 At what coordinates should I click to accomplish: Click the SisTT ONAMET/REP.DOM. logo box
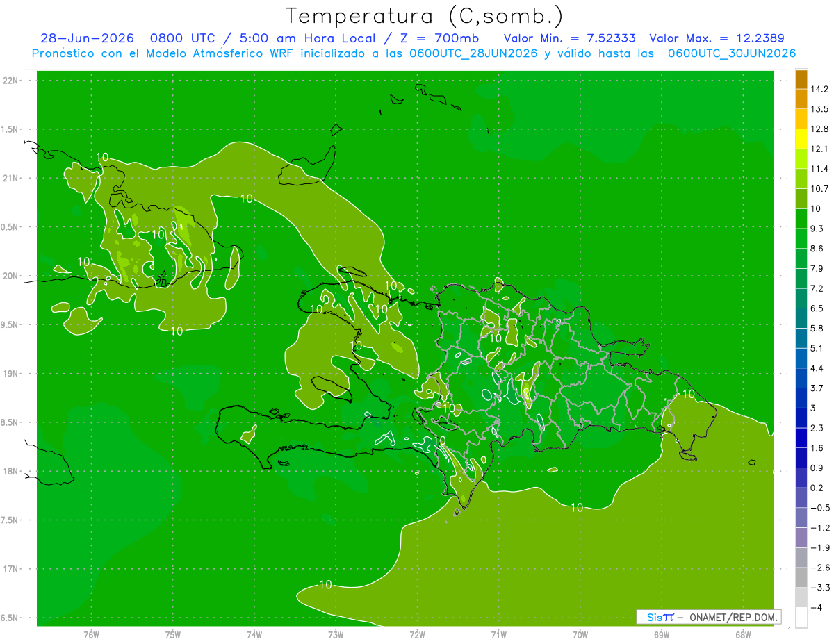[x=708, y=617]
